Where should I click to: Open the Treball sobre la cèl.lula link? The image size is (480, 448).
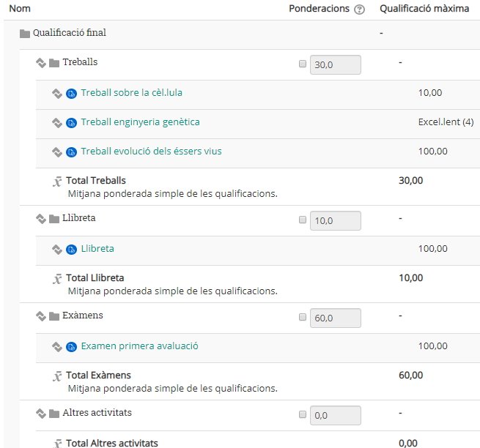click(x=132, y=93)
